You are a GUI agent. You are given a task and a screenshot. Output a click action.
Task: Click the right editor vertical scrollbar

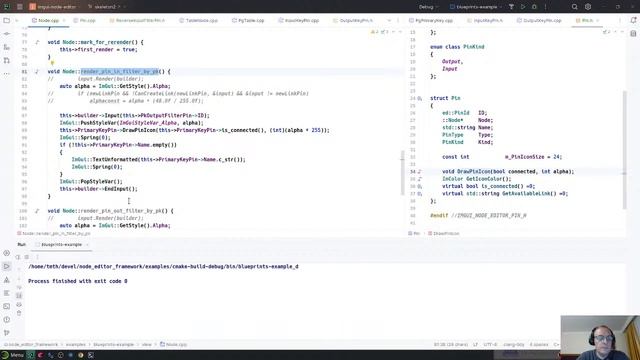pyautogui.click(x=624, y=150)
